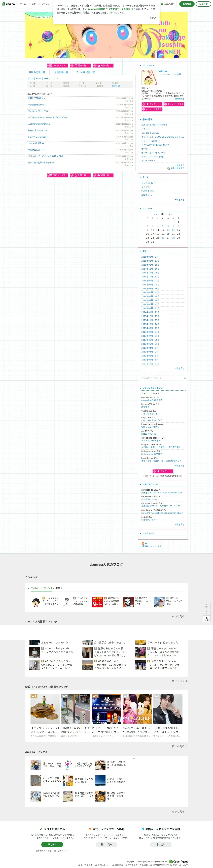The image size is (213, 868).
Task: Switch to the 最新の記事一覧 tab
Action: click(37, 72)
